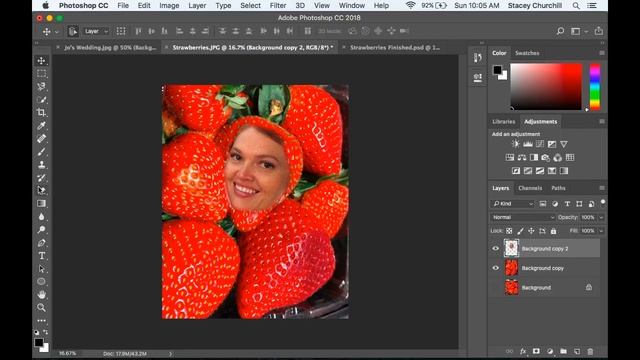Add a Channel Mixer adjustment
The image size is (640, 360).
coord(558,158)
